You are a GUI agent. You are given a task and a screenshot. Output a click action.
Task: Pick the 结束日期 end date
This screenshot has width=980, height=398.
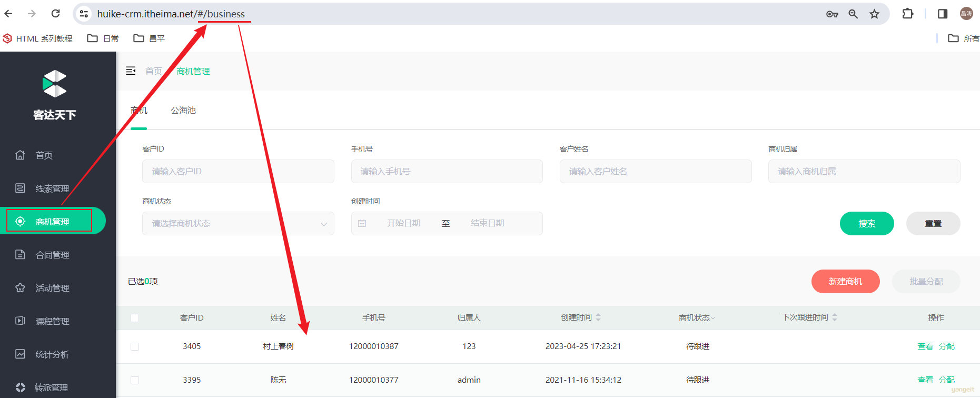(x=488, y=223)
